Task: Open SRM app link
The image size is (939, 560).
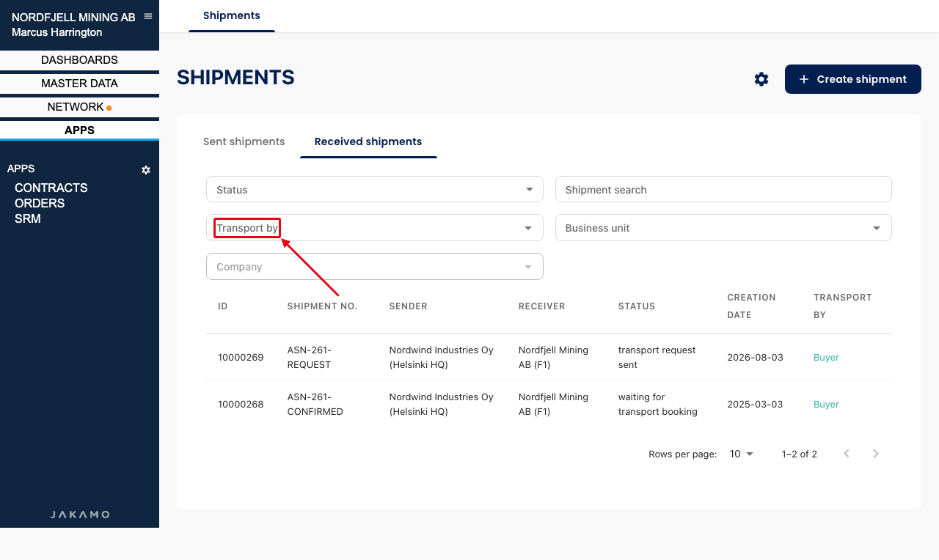Action: pyautogui.click(x=28, y=218)
